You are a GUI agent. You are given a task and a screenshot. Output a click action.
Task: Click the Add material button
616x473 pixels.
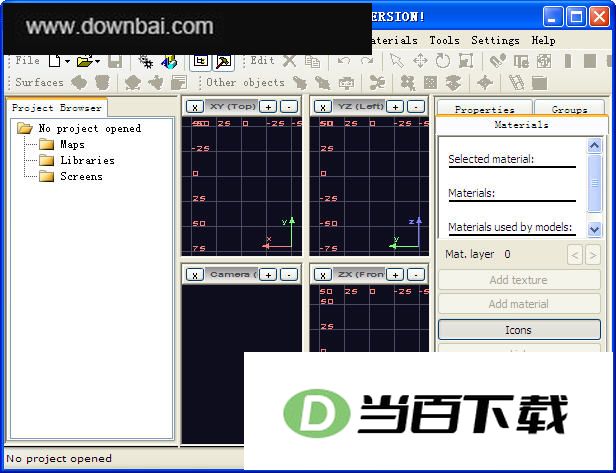pyautogui.click(x=519, y=304)
